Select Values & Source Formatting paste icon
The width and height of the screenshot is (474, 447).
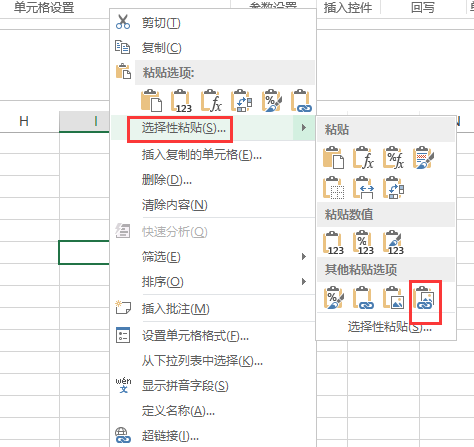click(x=394, y=243)
